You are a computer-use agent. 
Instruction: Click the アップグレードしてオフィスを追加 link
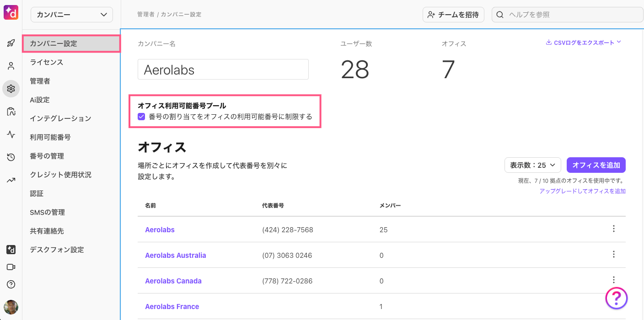pos(583,191)
